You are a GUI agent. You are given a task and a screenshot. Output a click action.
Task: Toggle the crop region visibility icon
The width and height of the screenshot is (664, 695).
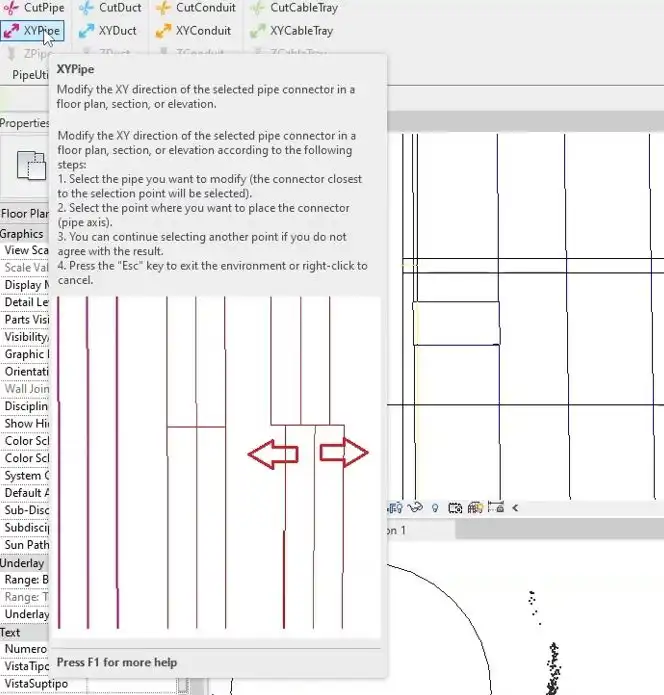pos(394,508)
